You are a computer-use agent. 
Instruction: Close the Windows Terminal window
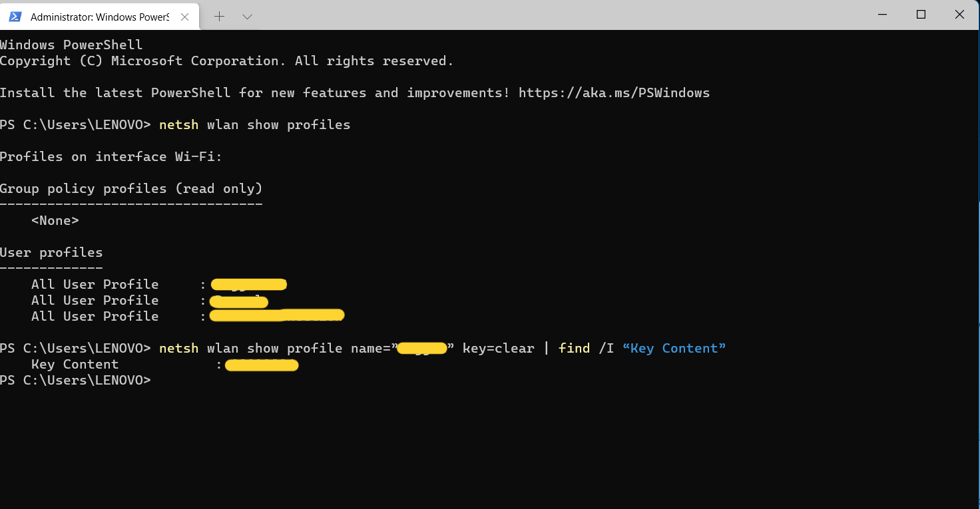959,15
